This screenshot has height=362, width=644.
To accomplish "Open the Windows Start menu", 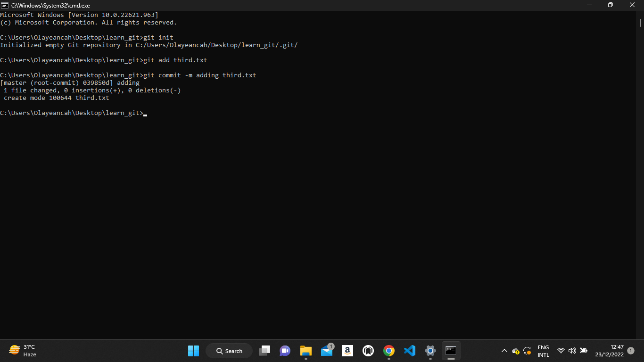I will (193, 351).
